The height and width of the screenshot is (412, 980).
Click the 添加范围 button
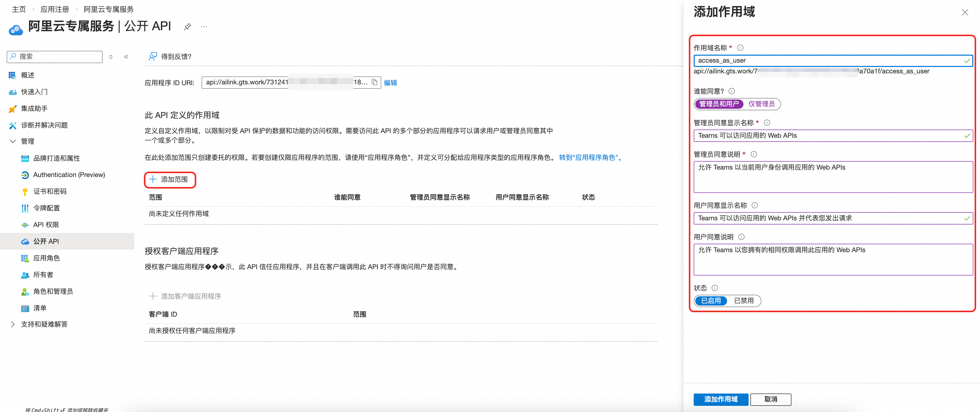(x=170, y=180)
